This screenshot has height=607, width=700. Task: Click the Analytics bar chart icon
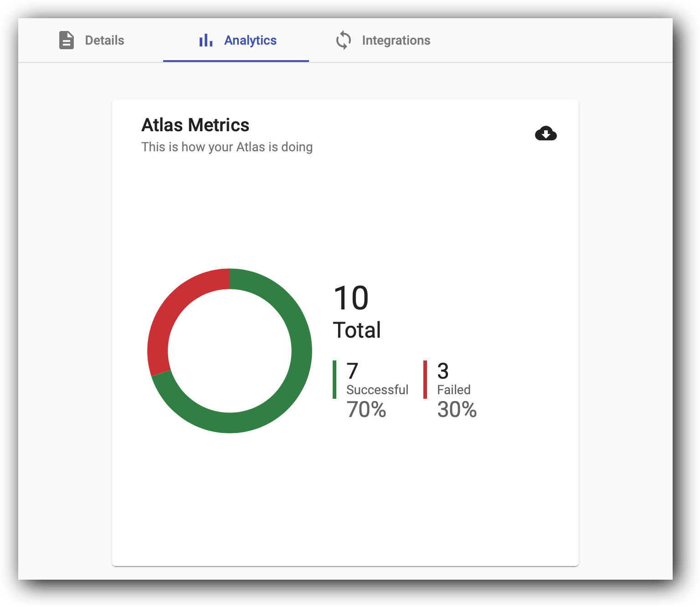[206, 40]
